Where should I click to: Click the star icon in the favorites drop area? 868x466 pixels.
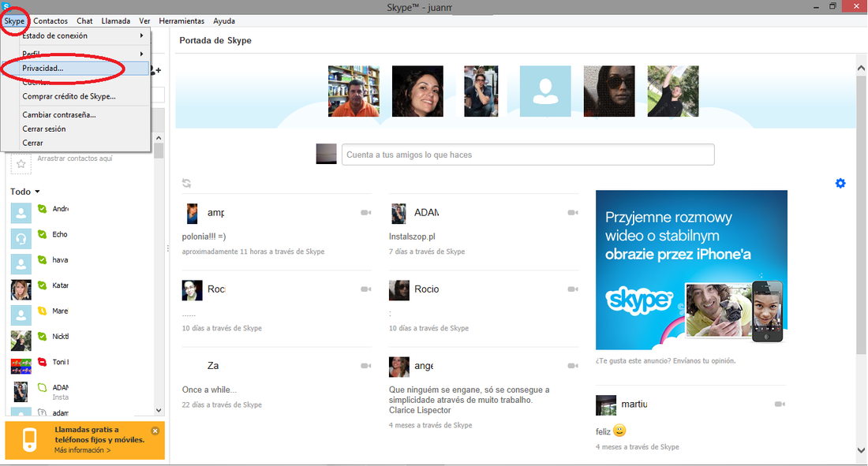click(x=21, y=164)
